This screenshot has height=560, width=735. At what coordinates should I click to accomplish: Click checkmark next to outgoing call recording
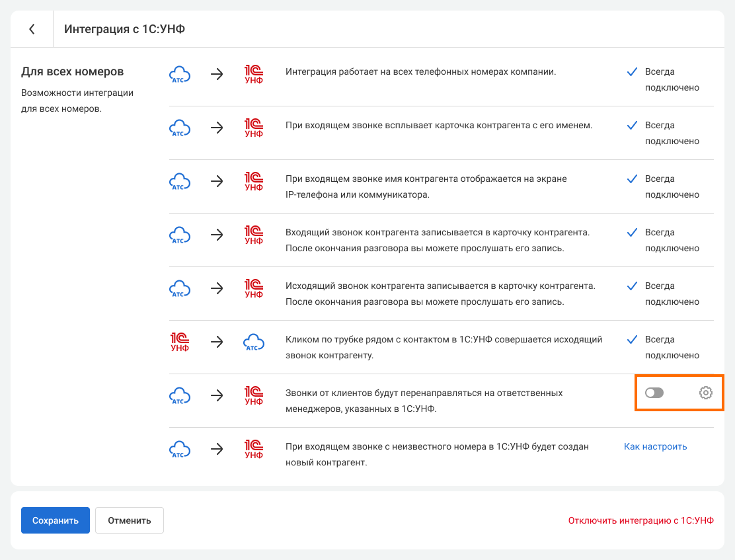[x=632, y=286]
